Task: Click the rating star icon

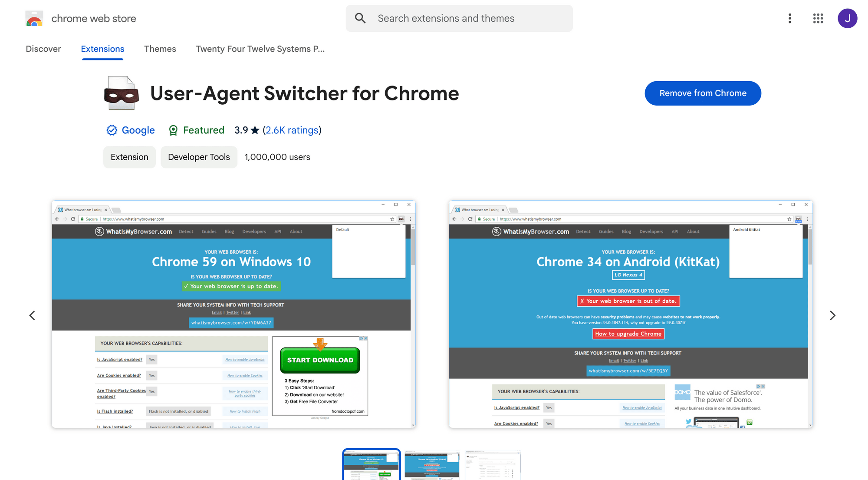Action: [255, 130]
